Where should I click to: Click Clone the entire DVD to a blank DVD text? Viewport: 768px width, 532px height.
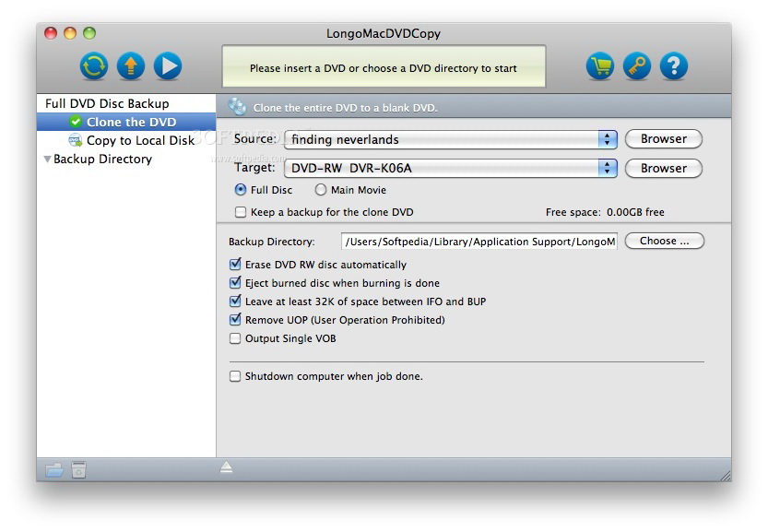[346, 108]
